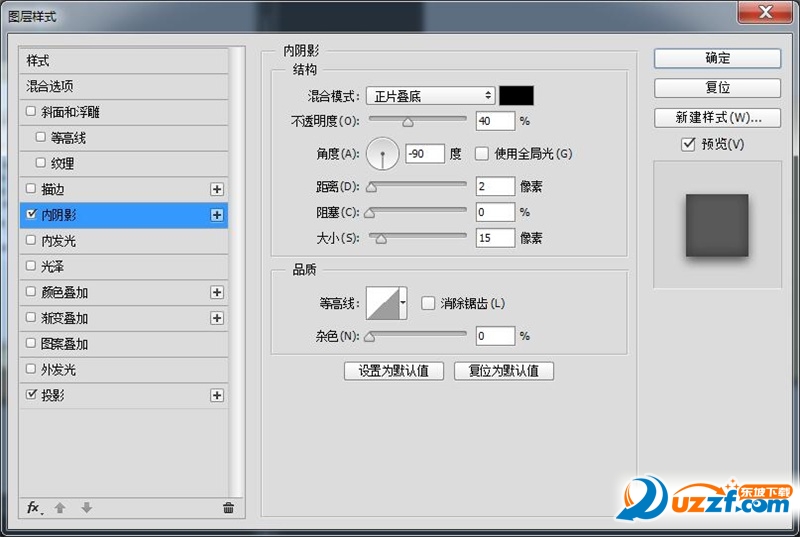
Task: Uncheck the 内阴影 checkbox
Action: (x=31, y=214)
